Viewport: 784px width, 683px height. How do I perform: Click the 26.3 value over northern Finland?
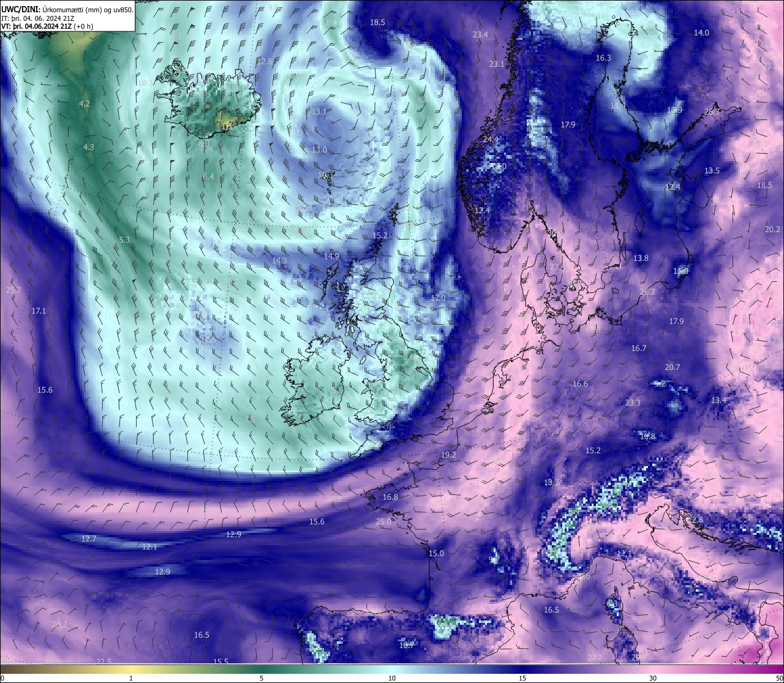[x=712, y=112]
